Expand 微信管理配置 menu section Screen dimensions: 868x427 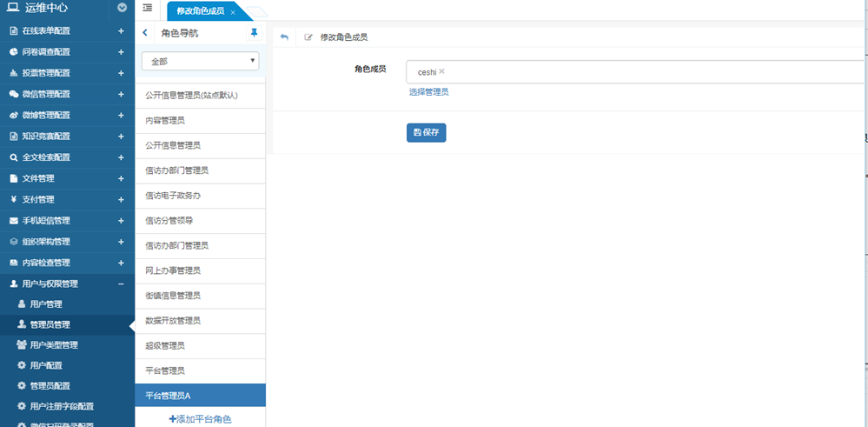click(x=121, y=94)
